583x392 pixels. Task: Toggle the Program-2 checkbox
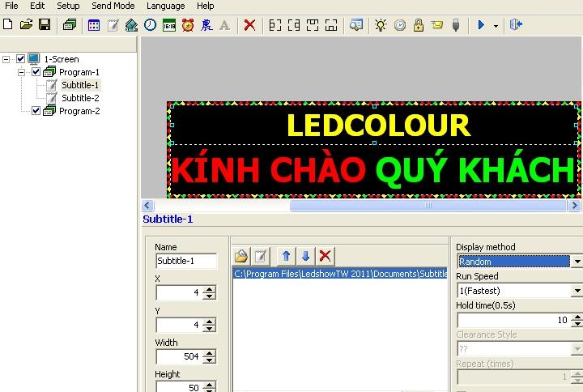36,111
